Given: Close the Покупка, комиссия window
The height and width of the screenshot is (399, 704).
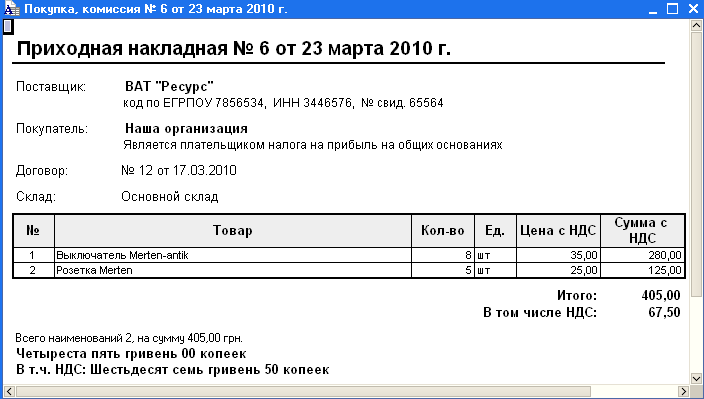Looking at the screenshot, I should [x=693, y=9].
